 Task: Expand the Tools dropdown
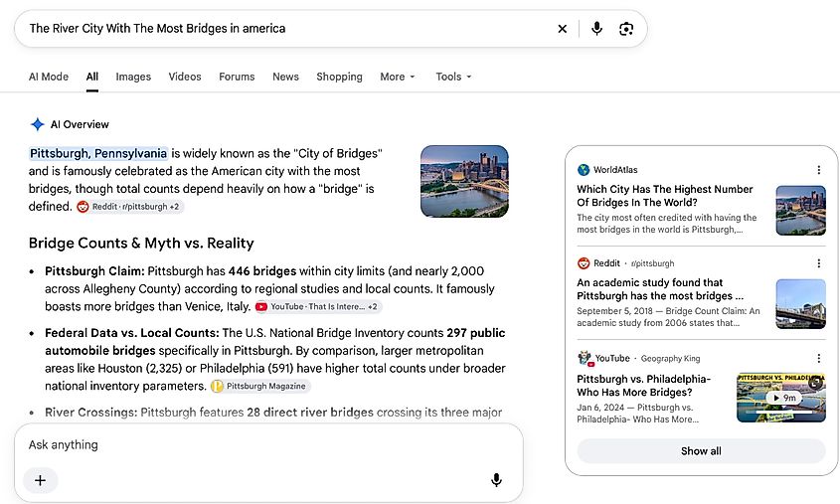tap(453, 77)
